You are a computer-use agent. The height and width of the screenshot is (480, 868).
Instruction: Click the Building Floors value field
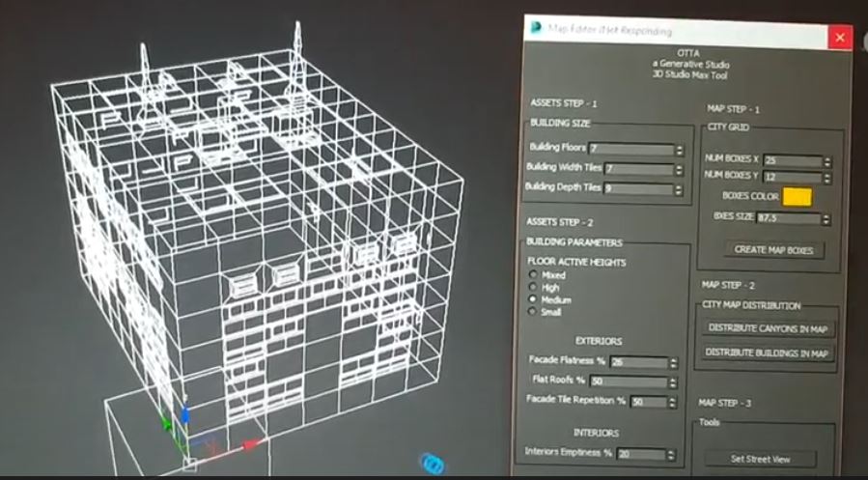[x=631, y=149]
